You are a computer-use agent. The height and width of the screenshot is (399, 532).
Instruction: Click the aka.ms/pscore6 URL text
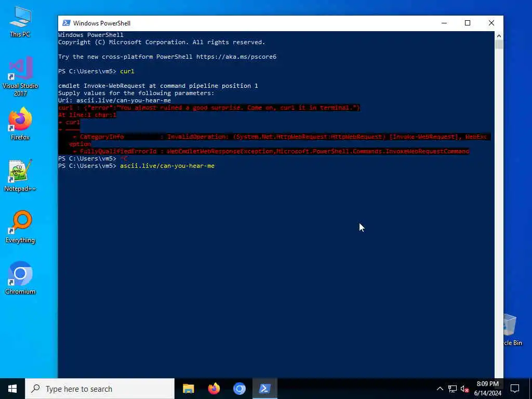pyautogui.click(x=236, y=57)
